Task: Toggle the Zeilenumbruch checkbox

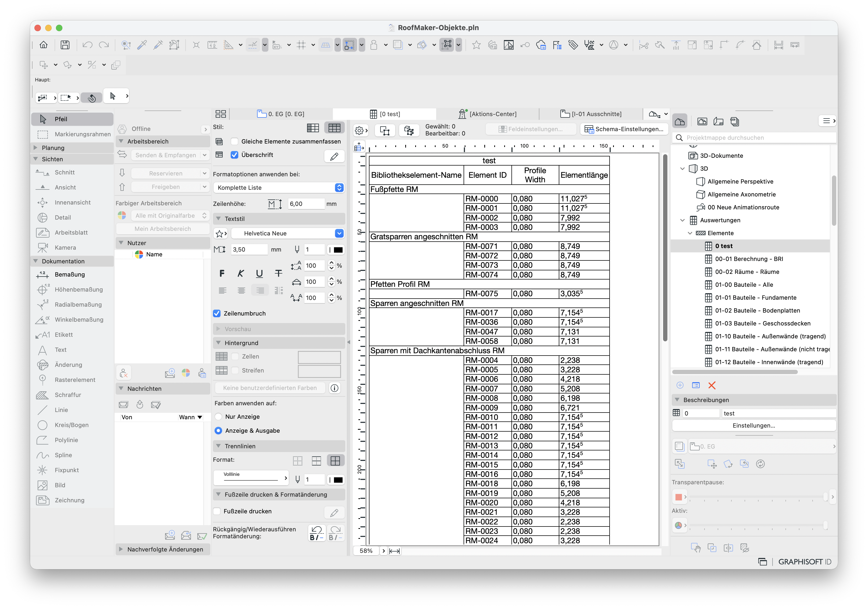Action: 217,313
